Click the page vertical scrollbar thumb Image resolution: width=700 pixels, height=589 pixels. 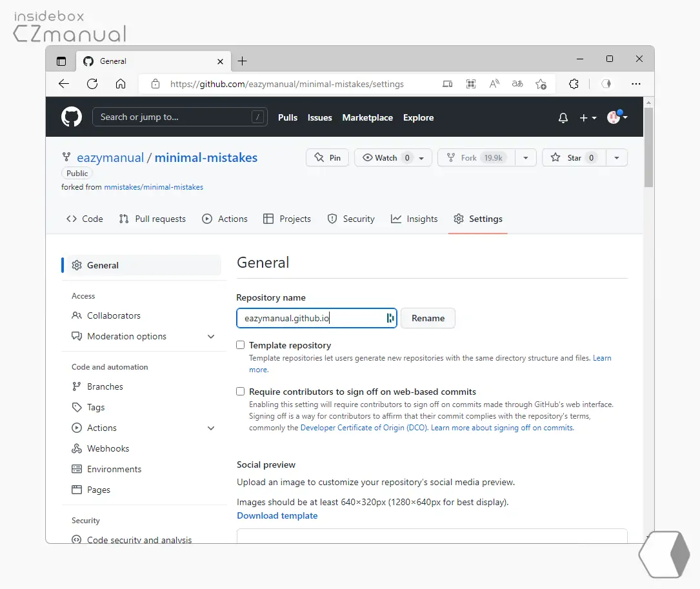648,147
